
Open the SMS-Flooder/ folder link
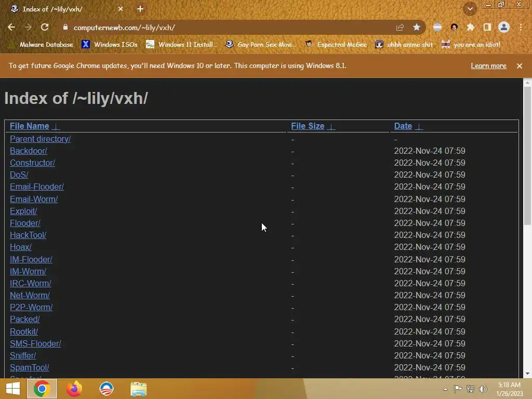tap(35, 344)
